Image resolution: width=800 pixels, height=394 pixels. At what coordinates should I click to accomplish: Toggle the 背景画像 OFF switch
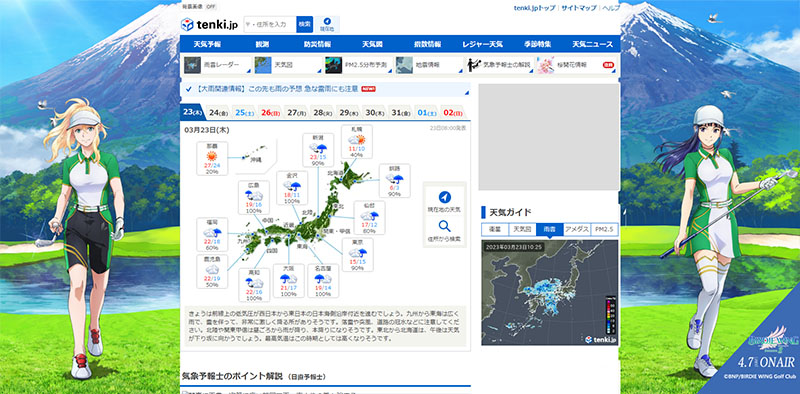[x=210, y=7]
